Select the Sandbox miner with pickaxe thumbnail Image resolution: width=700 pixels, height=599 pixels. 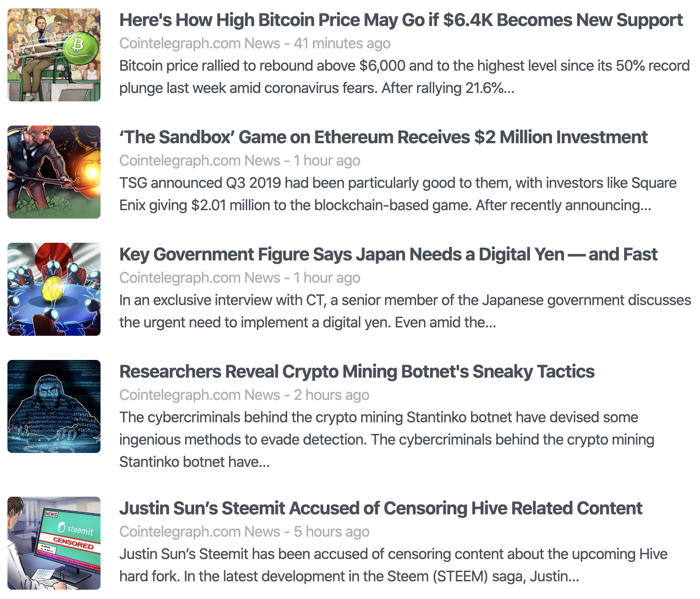click(54, 172)
